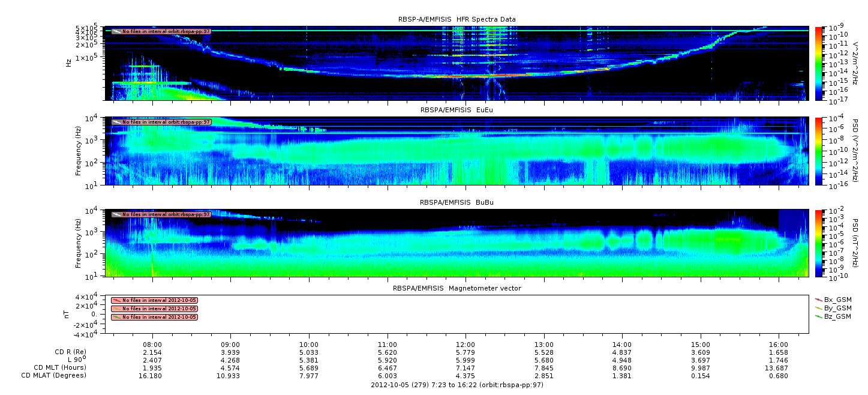This screenshot has height=395, width=868.
Task: Click the yellow By_GSM legend line icon
Action: point(818,307)
